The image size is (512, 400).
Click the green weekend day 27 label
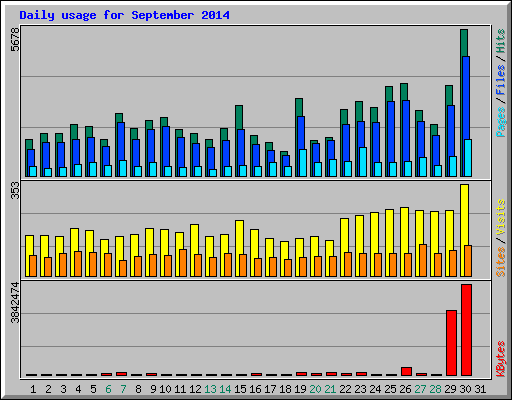click(420, 389)
